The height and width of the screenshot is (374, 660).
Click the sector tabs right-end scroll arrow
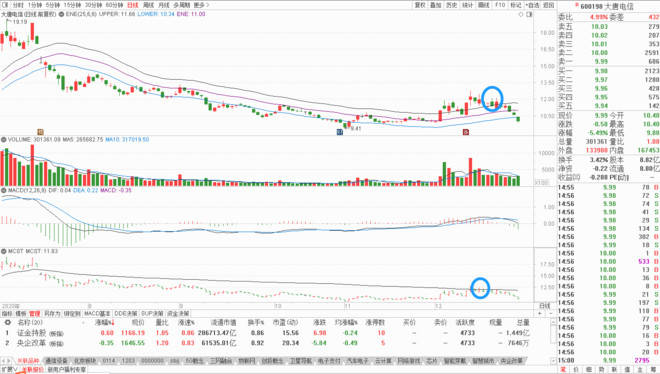(554, 361)
